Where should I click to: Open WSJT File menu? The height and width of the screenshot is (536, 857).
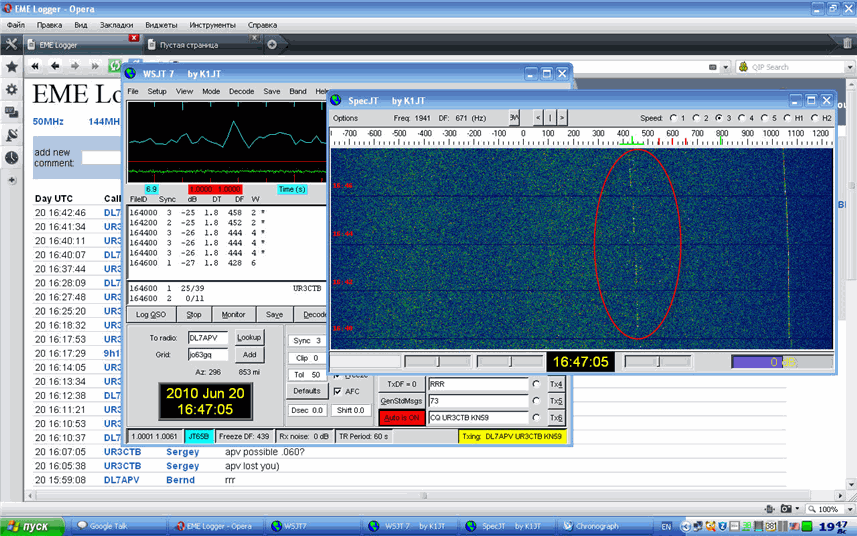tap(133, 91)
